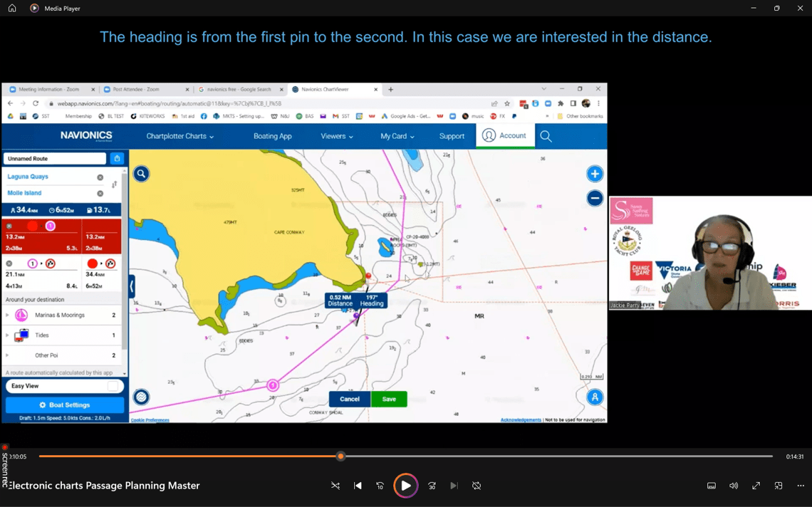The image size is (812, 507).
Task: Enable shuffle playback
Action: (x=335, y=486)
